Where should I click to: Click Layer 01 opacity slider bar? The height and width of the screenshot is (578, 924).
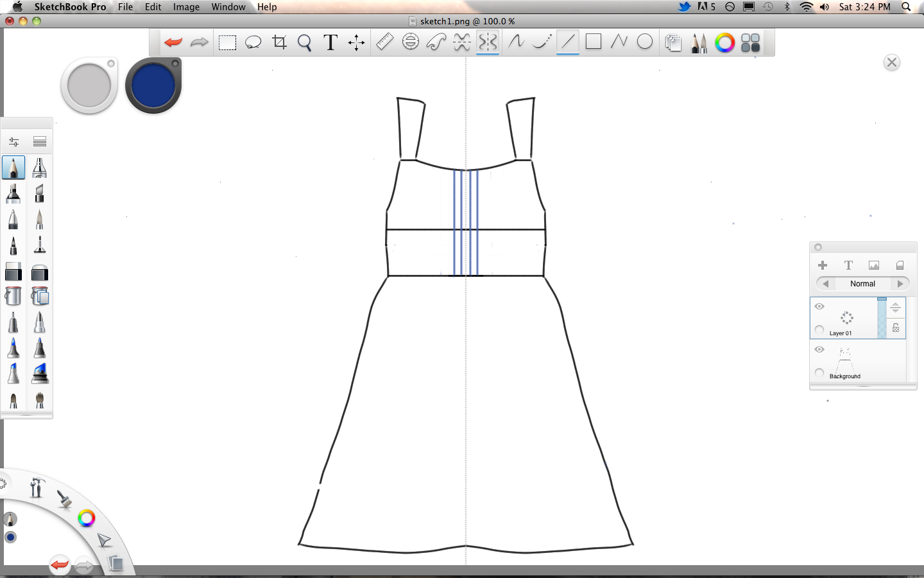pos(882,318)
